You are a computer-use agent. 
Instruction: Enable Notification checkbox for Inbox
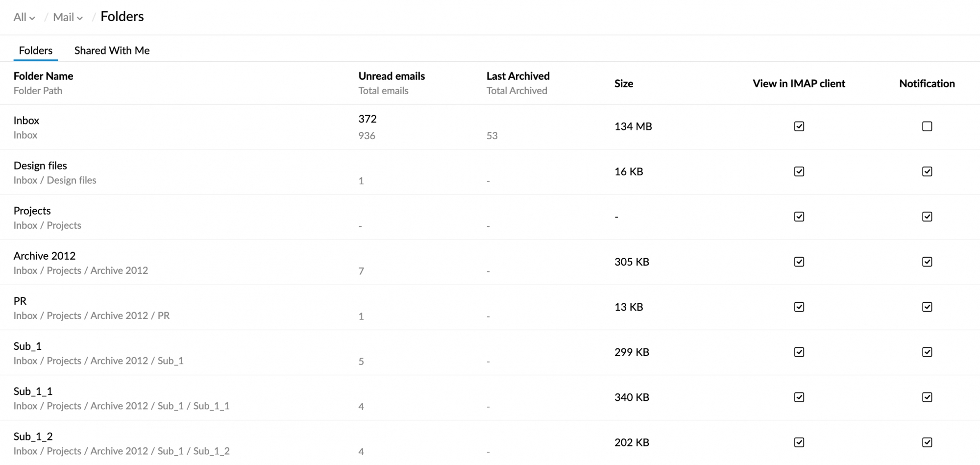tap(927, 126)
